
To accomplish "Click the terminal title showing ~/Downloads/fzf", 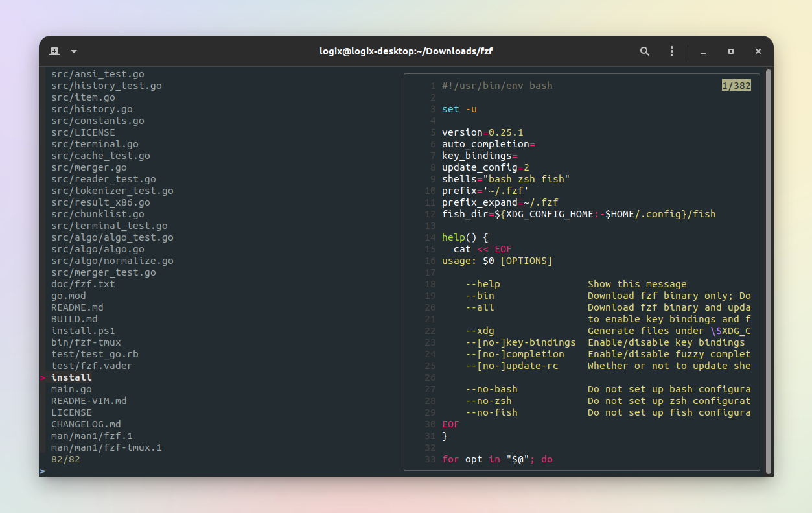I will (406, 51).
